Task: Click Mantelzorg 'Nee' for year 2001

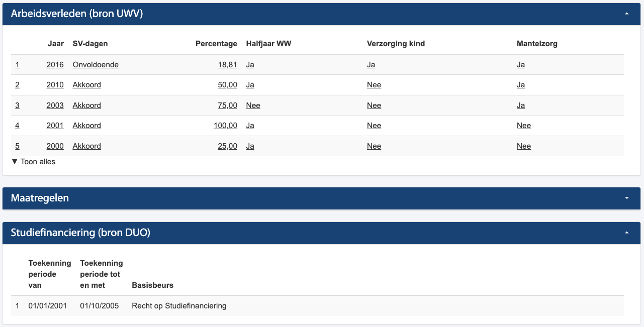Action: click(x=523, y=126)
